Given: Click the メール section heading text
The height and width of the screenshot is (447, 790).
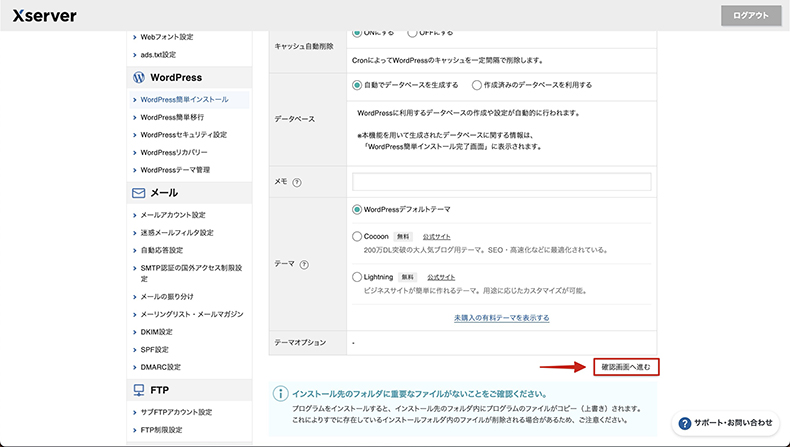Looking at the screenshot, I should coord(164,193).
